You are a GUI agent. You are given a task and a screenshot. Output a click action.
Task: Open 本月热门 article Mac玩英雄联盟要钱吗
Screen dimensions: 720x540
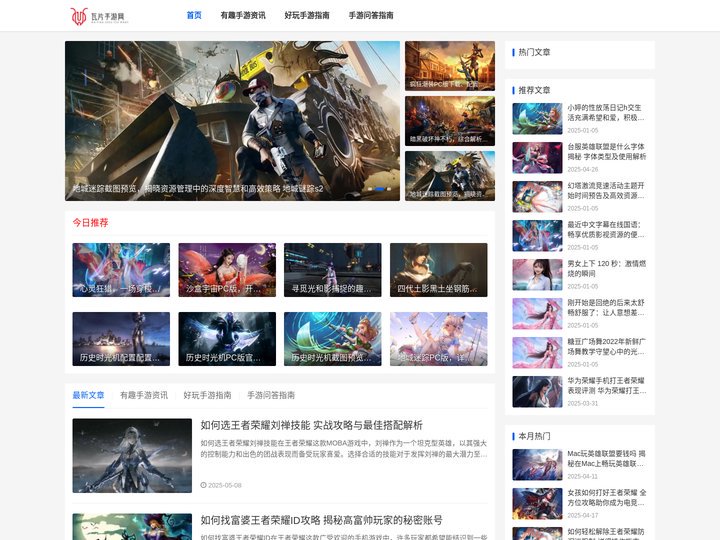click(607, 459)
